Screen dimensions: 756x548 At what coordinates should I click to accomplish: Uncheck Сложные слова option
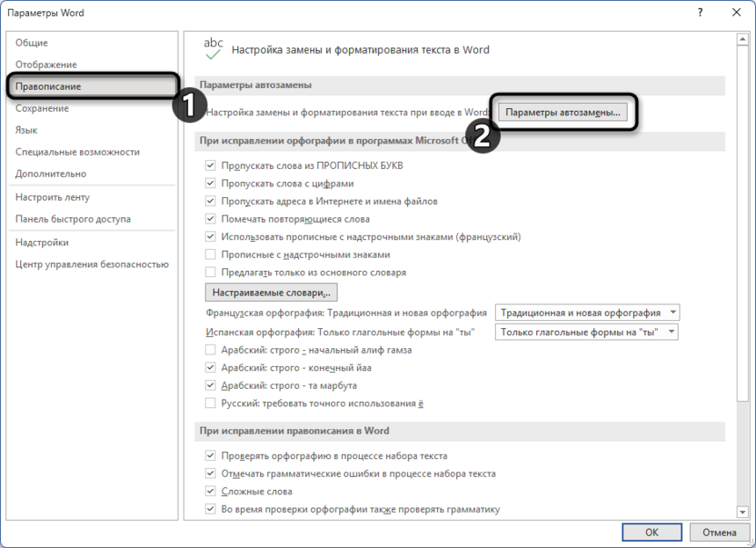click(208, 491)
